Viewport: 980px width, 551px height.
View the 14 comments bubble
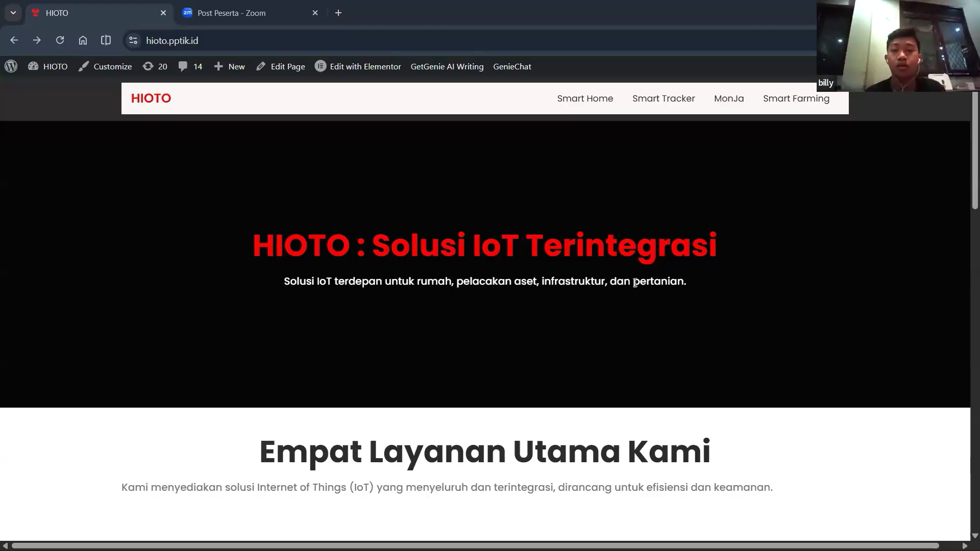190,66
